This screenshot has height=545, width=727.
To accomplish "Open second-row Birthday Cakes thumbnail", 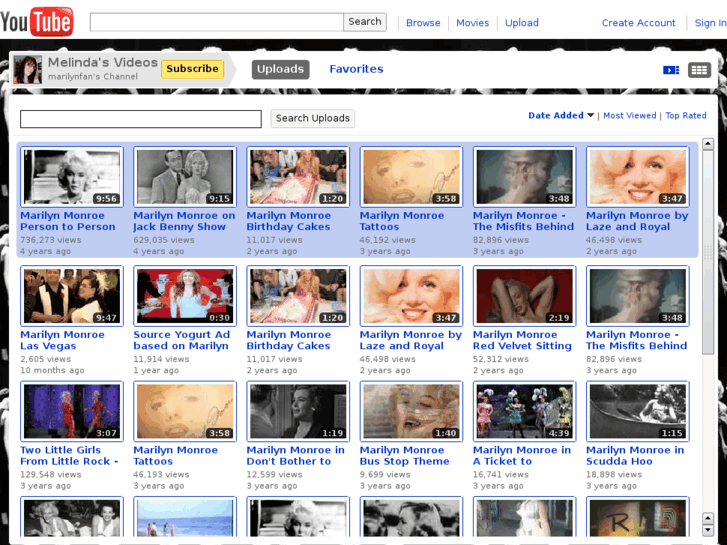I will [x=298, y=295].
